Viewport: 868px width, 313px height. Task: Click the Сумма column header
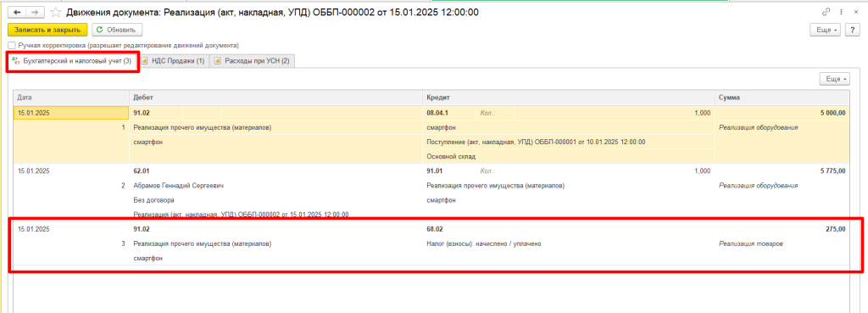[782, 97]
